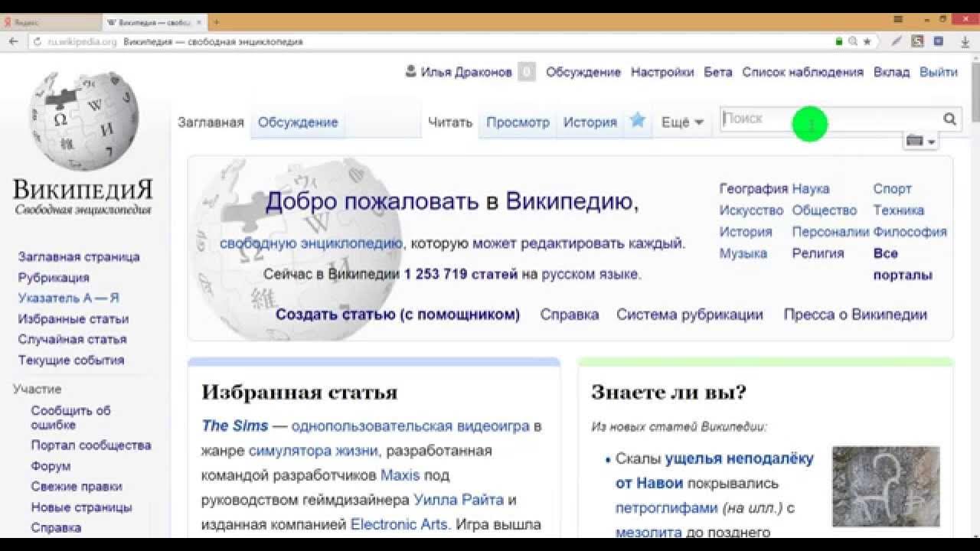Click the browser back arrow
The image size is (980, 551).
pyautogui.click(x=13, y=41)
